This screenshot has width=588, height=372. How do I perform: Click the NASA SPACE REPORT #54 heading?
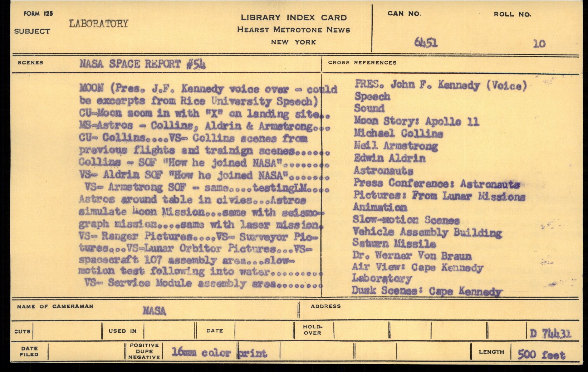142,64
